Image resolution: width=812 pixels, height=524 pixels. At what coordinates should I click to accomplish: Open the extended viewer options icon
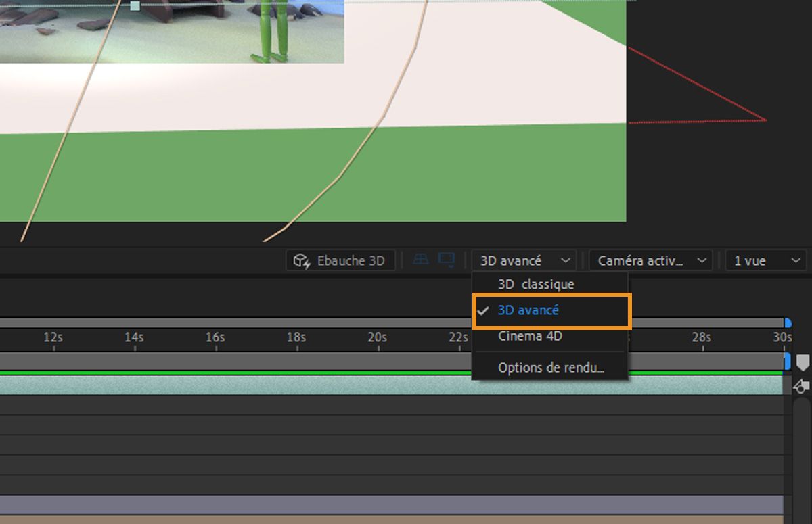pyautogui.click(x=446, y=260)
